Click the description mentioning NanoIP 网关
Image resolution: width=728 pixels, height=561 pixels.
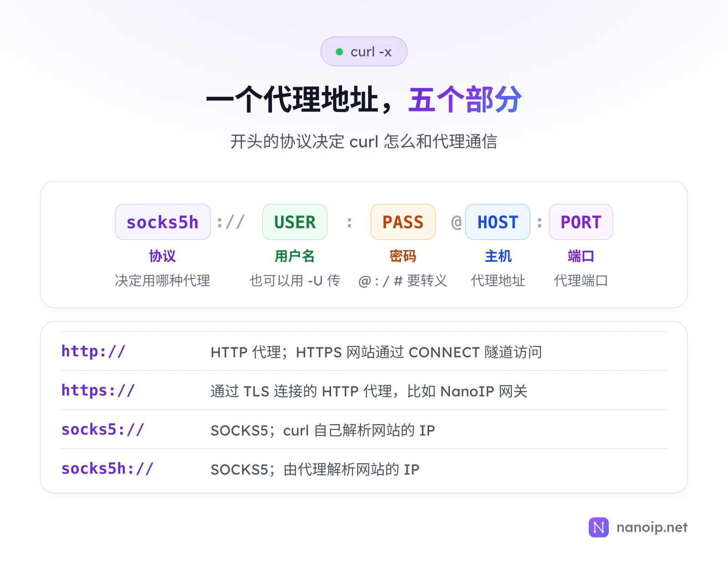tap(369, 391)
